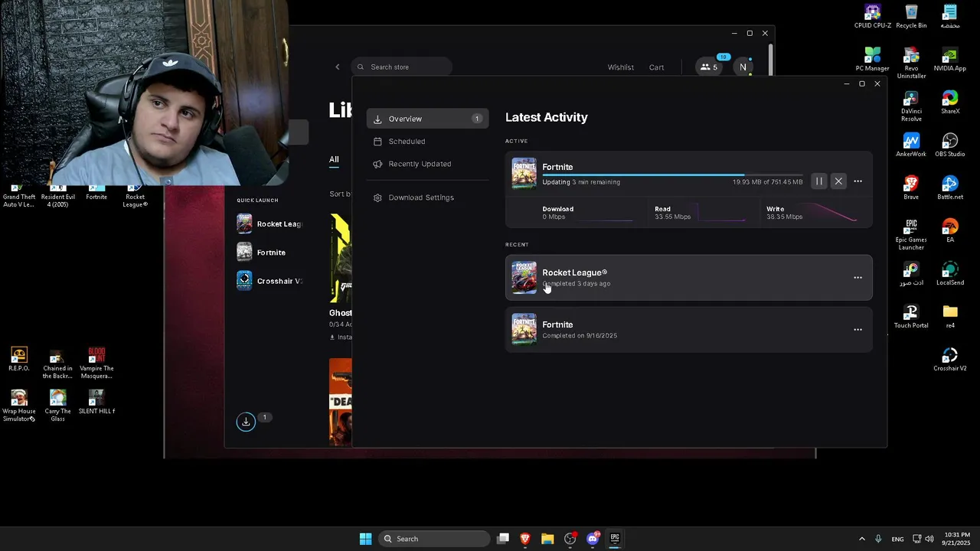980x551 pixels.
Task: Open ShareX desktop shortcut
Action: click(950, 102)
